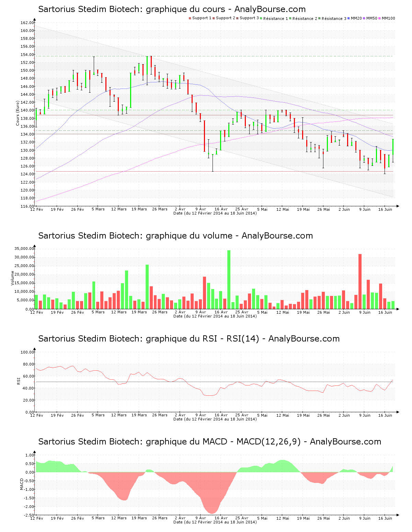Click the 'RSI' y-axis label
Screen dimensions: 412x532
point(18,381)
